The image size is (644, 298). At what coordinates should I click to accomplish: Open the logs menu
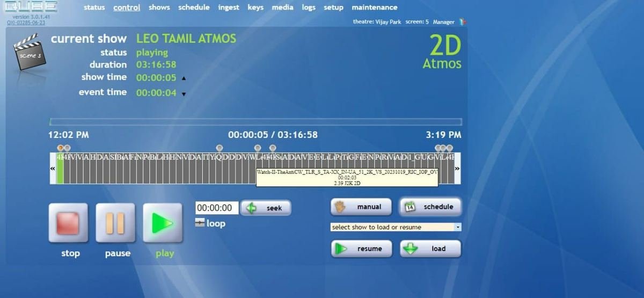coord(309,8)
